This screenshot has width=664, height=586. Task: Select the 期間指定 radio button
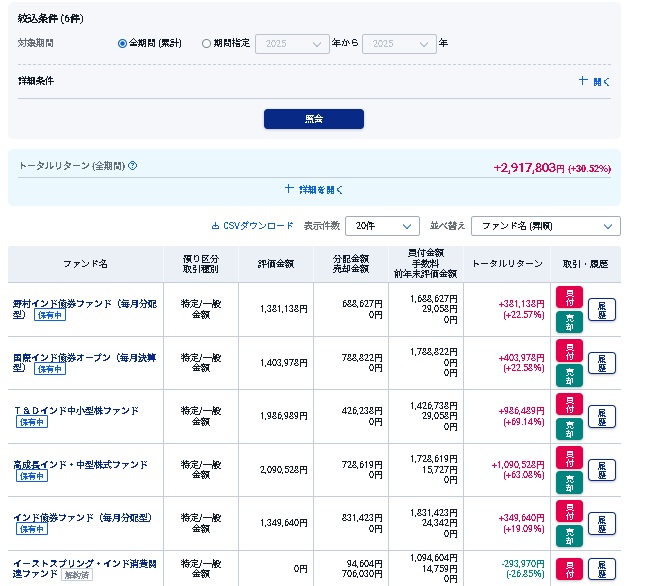(x=207, y=44)
